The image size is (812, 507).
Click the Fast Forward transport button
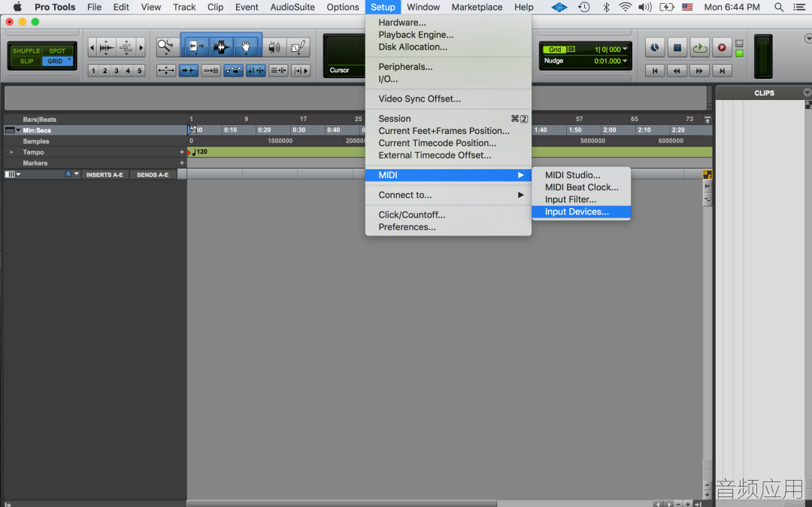700,71
